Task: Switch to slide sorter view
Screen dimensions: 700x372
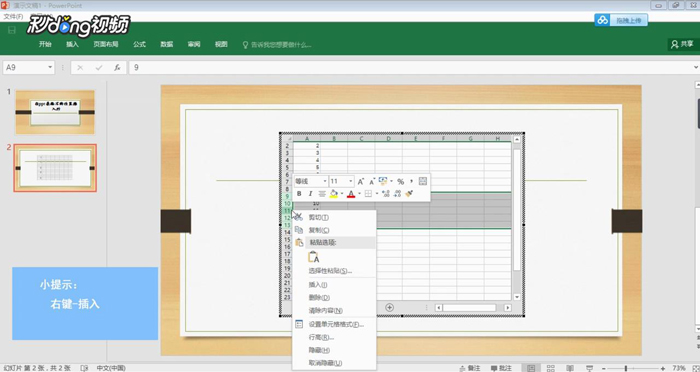Action: (550, 368)
